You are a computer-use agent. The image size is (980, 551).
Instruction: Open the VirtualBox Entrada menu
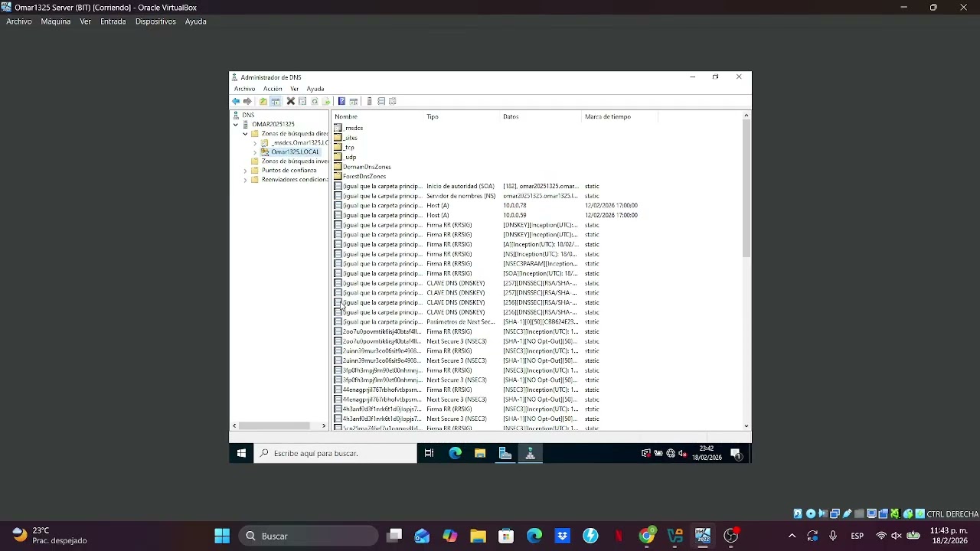click(113, 21)
